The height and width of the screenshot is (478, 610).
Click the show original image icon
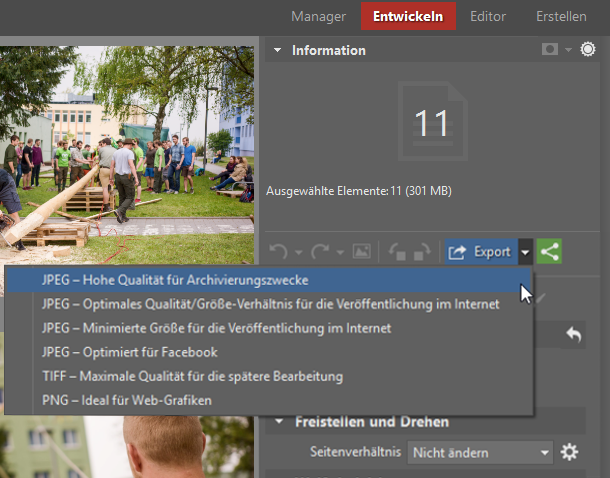click(362, 251)
